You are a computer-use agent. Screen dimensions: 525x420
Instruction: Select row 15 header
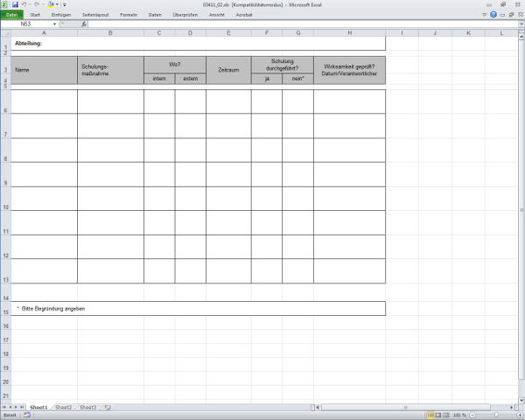coord(5,311)
